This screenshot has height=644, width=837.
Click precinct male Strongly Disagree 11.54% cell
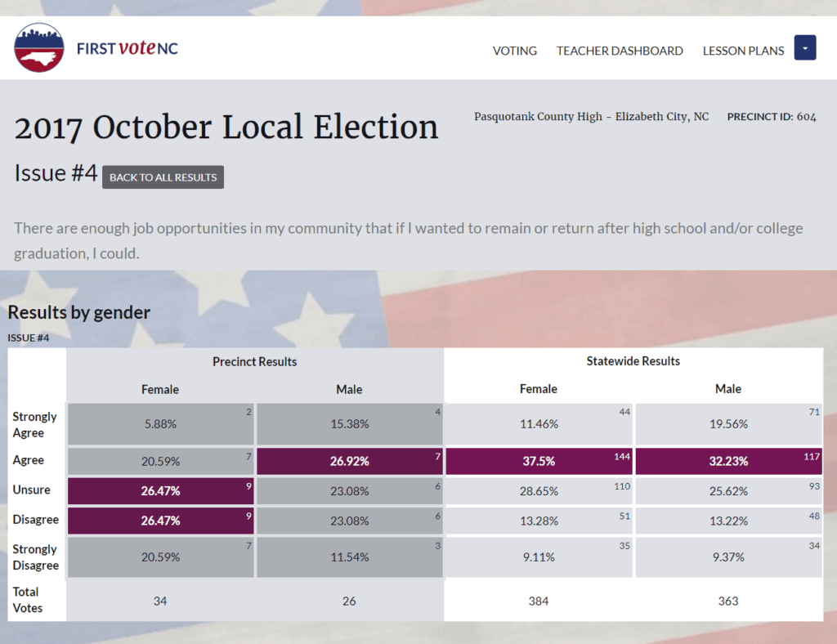click(x=349, y=557)
